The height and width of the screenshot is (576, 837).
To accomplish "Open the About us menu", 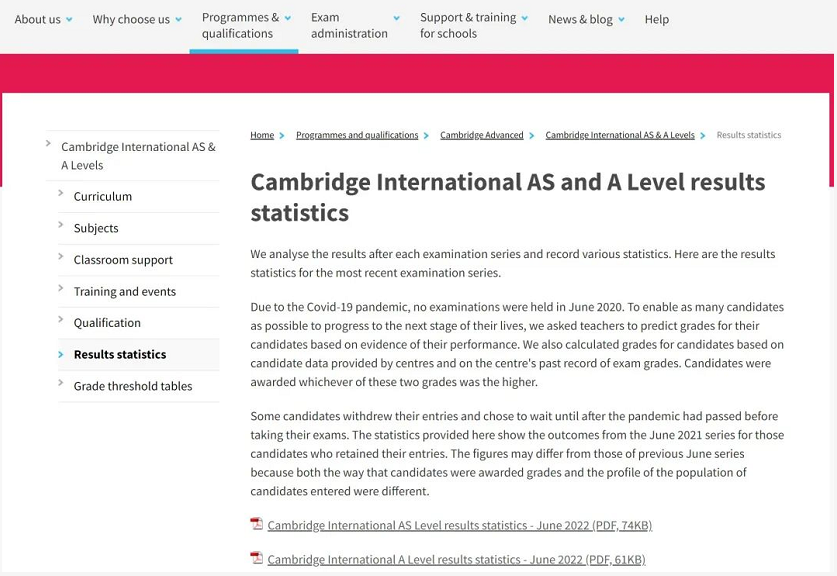I will (37, 19).
